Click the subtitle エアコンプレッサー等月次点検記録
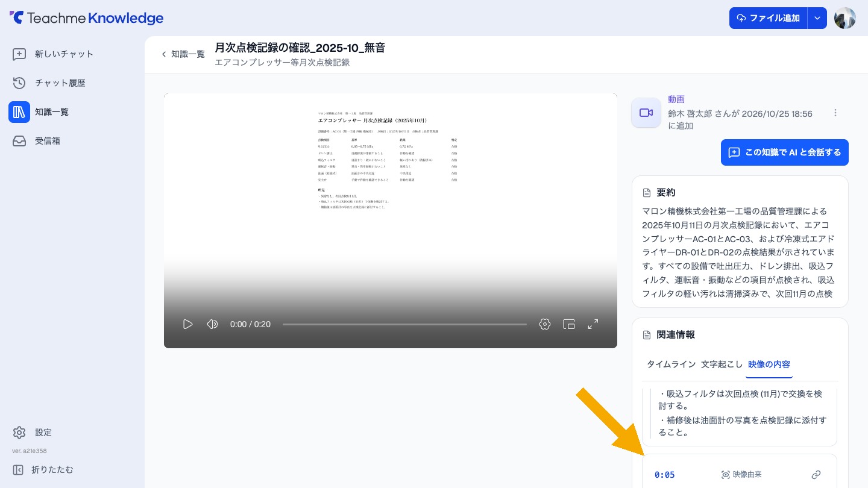 point(282,63)
